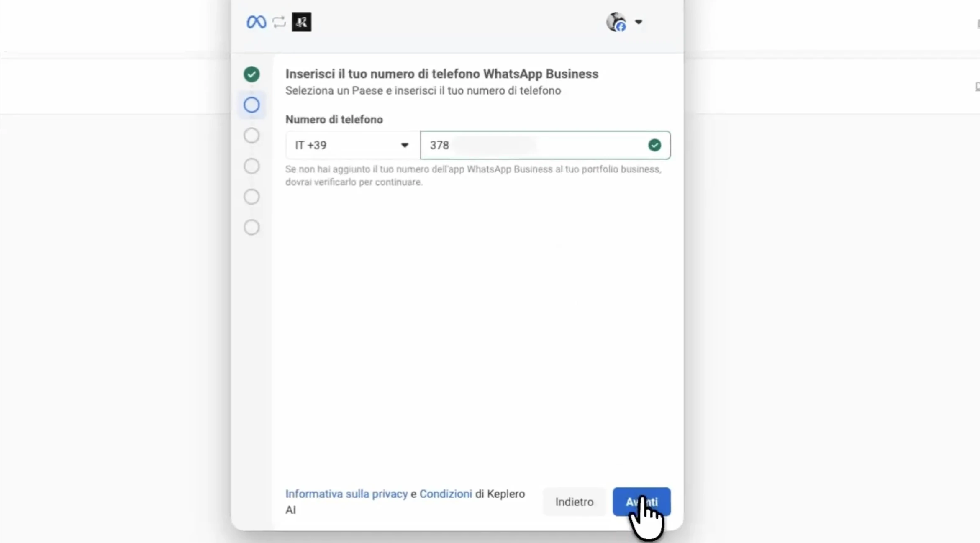Open Informativa sulla privacy link
Viewport: 980px width, 543px height.
(x=346, y=494)
